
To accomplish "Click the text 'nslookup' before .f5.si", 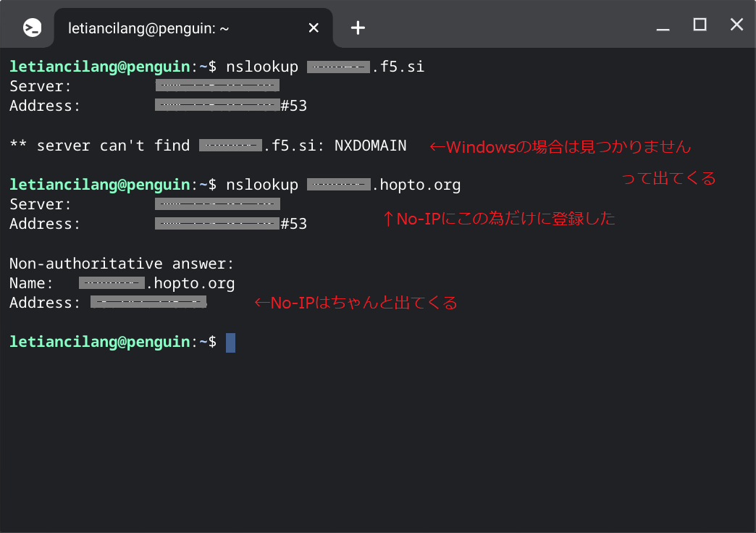I will coord(262,67).
